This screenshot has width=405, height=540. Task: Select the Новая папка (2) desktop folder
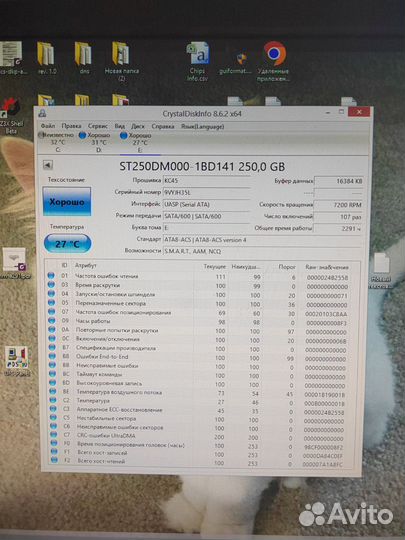tap(121, 61)
